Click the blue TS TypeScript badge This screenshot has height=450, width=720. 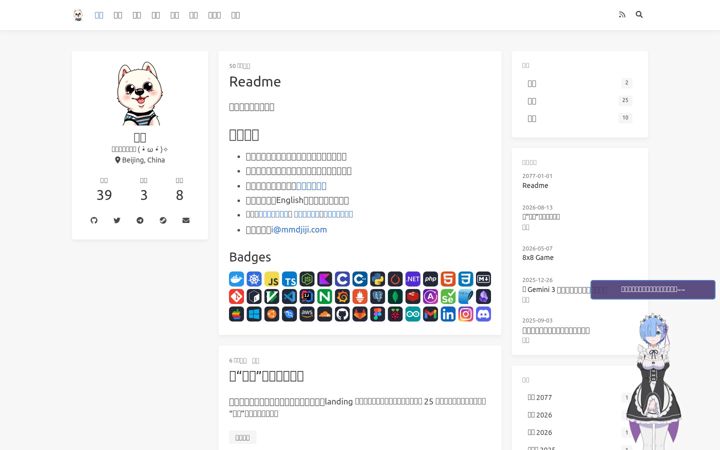click(x=289, y=279)
